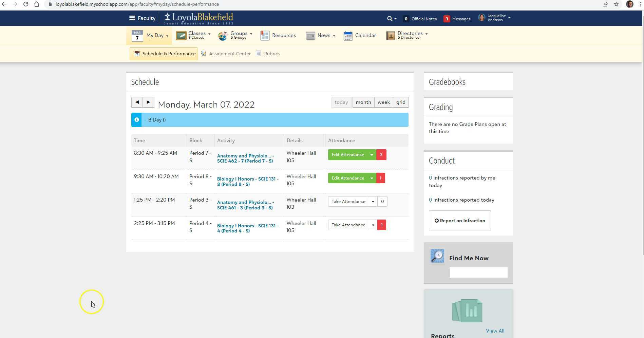Click the Official Notes icon
The height and width of the screenshot is (338, 644).
[x=406, y=19]
